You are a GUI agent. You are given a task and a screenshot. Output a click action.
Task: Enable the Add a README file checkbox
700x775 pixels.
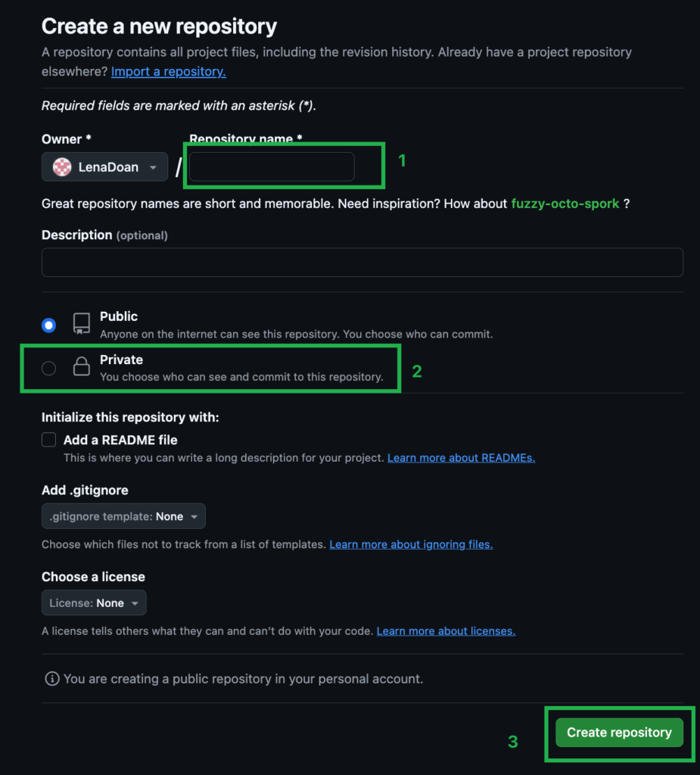tap(49, 440)
